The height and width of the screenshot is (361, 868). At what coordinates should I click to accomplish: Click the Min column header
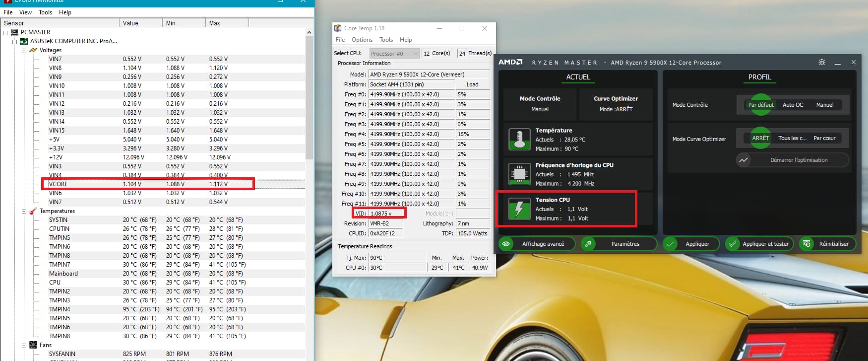click(184, 23)
